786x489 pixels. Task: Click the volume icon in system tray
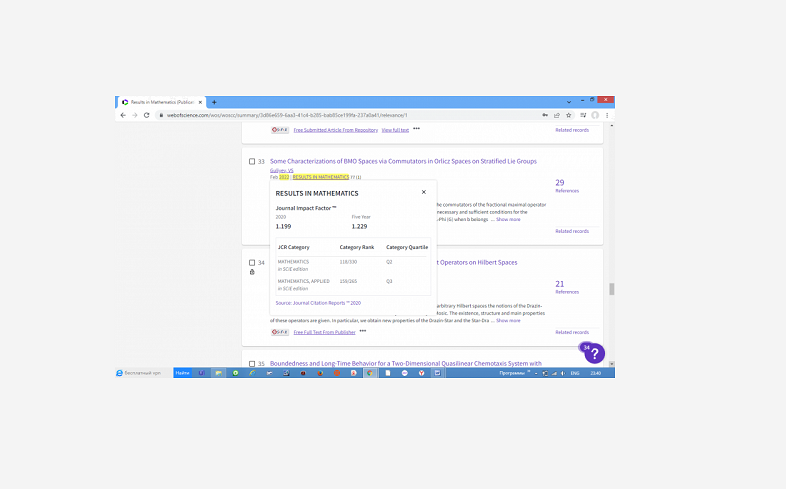563,373
